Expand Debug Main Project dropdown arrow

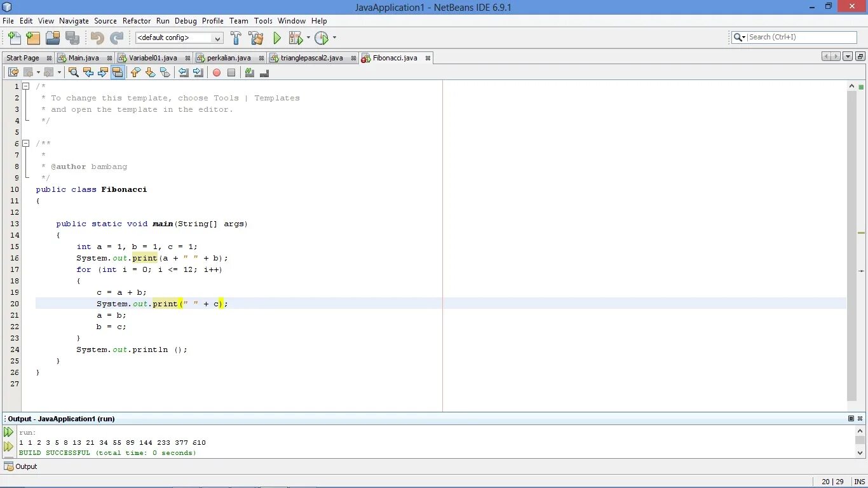tap(308, 37)
